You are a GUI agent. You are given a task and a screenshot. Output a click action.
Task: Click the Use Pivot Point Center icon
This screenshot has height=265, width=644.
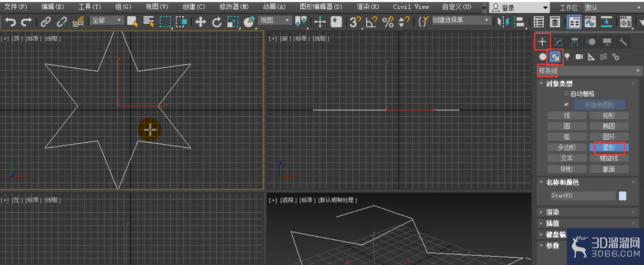pyautogui.click(x=301, y=22)
